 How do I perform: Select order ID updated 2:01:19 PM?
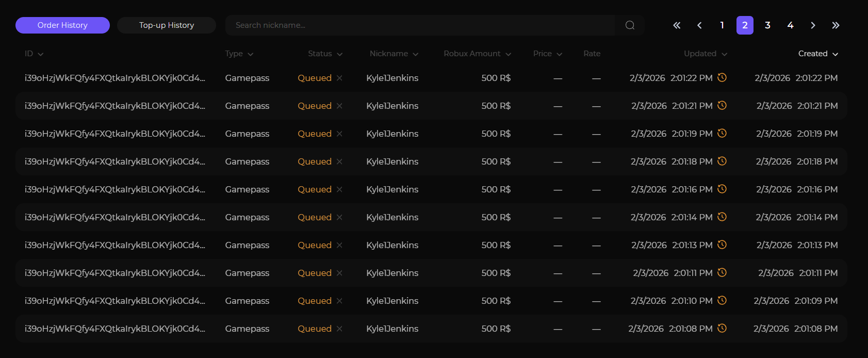pyautogui.click(x=115, y=134)
